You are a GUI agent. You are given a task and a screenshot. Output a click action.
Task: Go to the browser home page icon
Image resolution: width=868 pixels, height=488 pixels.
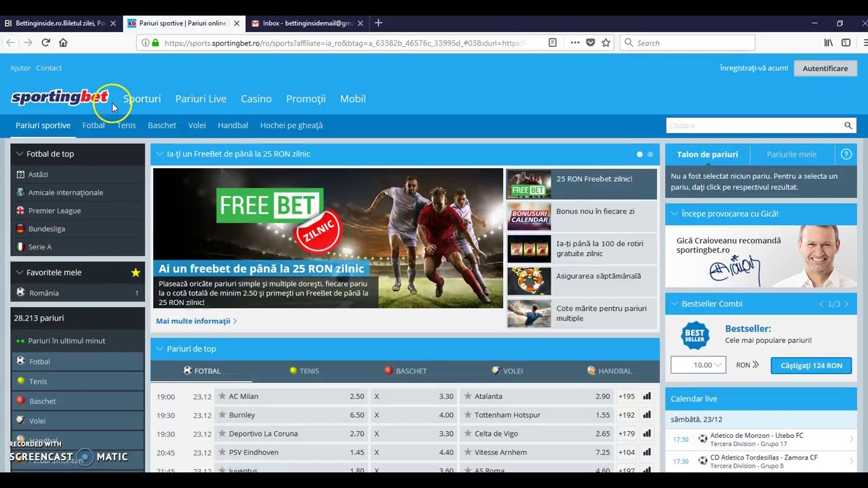[63, 43]
